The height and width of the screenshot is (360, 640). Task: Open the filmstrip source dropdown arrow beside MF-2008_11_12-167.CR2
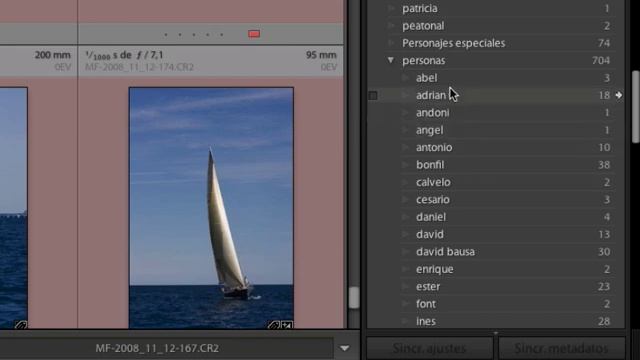344,348
